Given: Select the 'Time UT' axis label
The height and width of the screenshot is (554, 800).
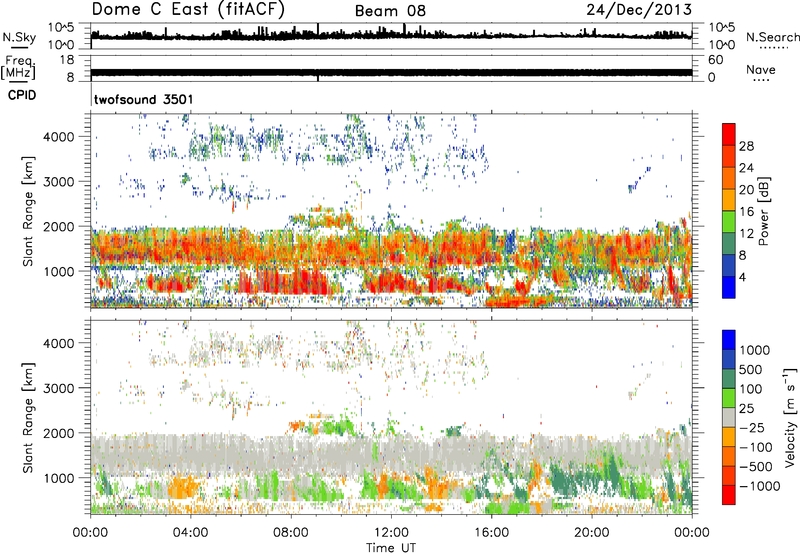Looking at the screenshot, I should [391, 548].
